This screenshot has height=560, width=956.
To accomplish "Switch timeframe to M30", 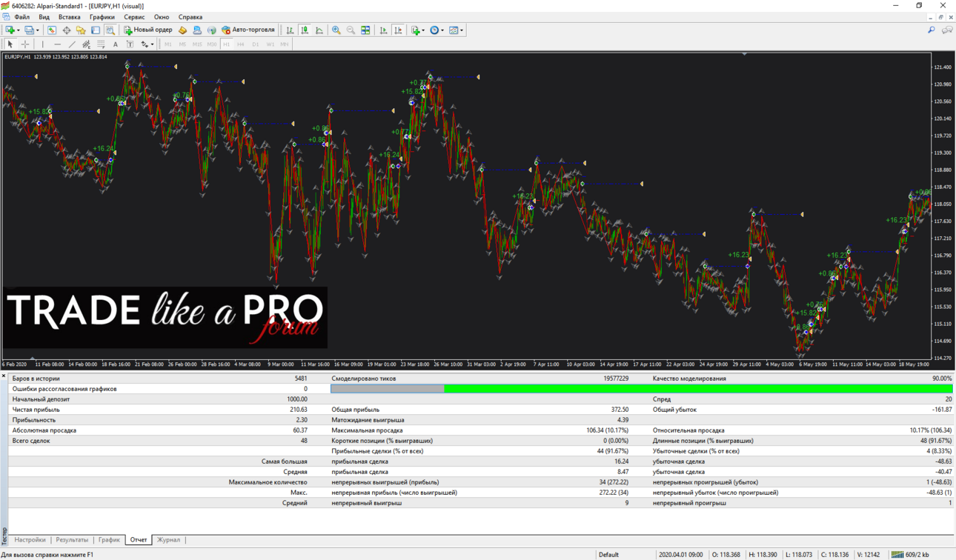I will (212, 44).
